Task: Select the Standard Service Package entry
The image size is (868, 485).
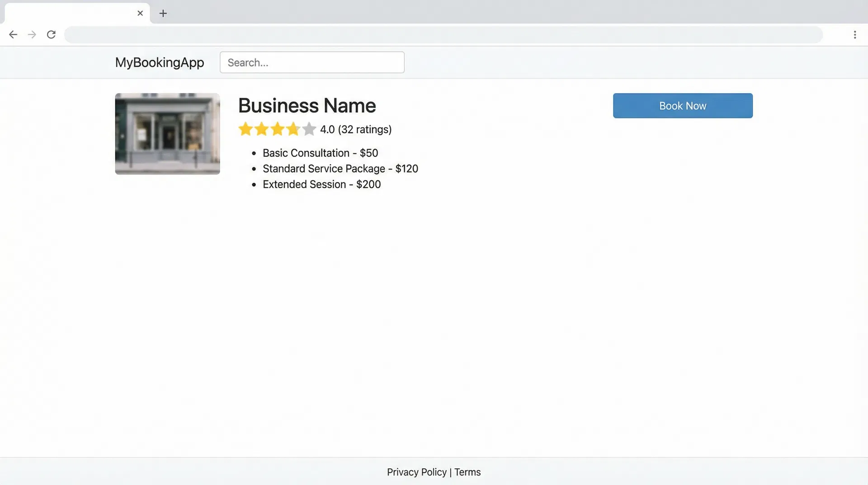Action: (340, 168)
